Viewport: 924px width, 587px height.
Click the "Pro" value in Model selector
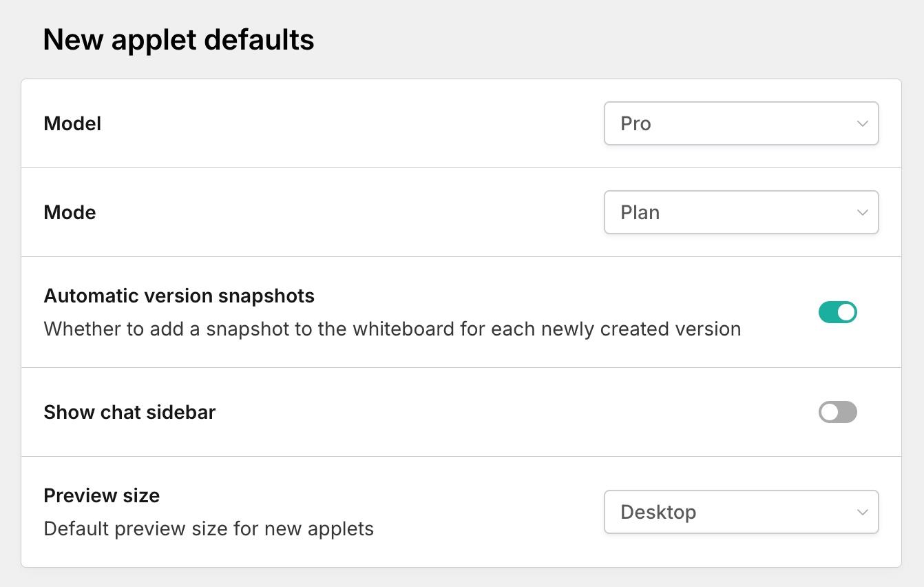[636, 124]
